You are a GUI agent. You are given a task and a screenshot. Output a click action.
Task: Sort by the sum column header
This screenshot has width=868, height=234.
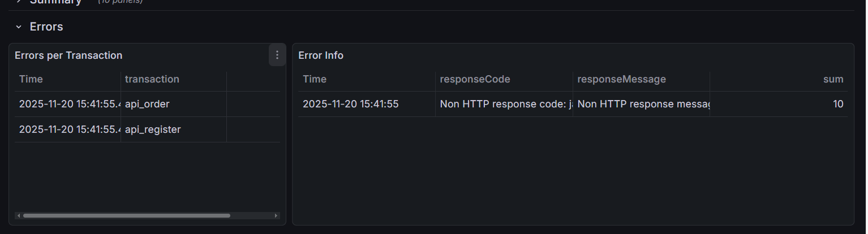833,79
